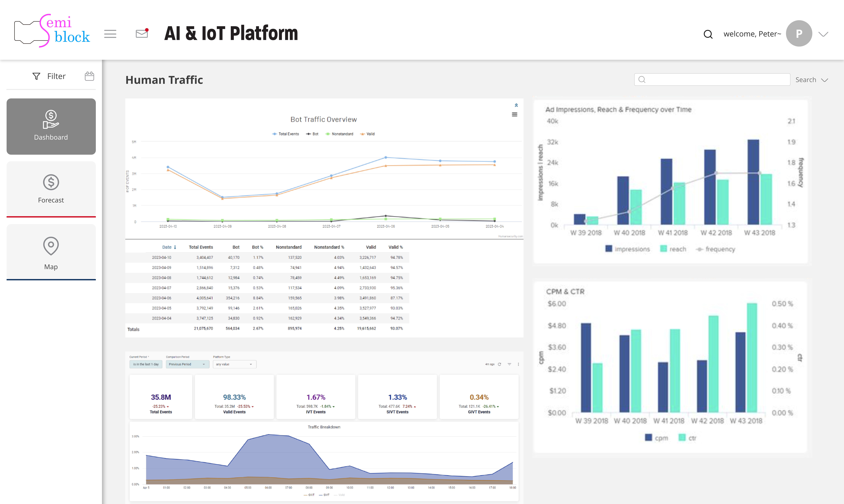
Task: Click the header search magnifier icon
Action: coord(708,34)
